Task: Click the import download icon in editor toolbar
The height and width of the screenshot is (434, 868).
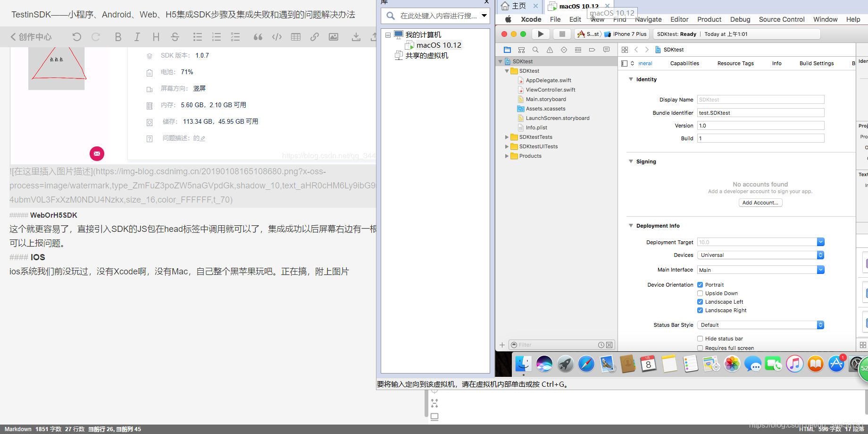Action: (356, 37)
